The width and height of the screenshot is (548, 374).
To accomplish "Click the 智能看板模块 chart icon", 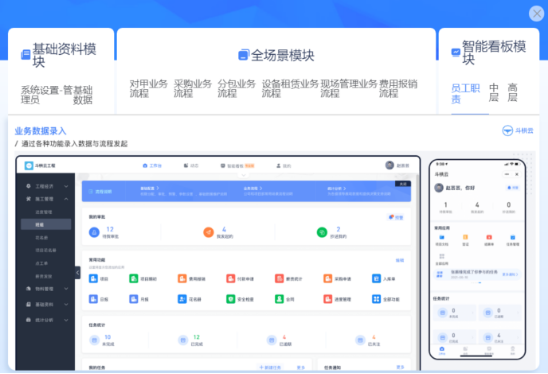I will tap(456, 52).
